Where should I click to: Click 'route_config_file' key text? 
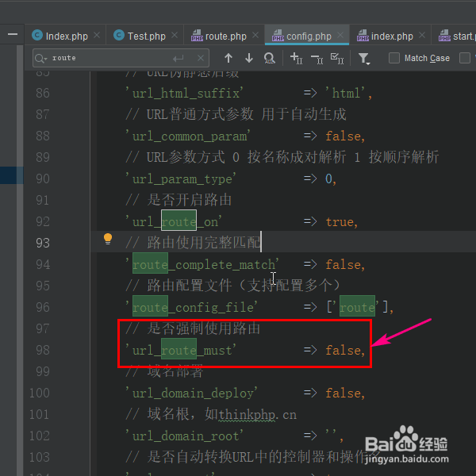click(x=192, y=308)
